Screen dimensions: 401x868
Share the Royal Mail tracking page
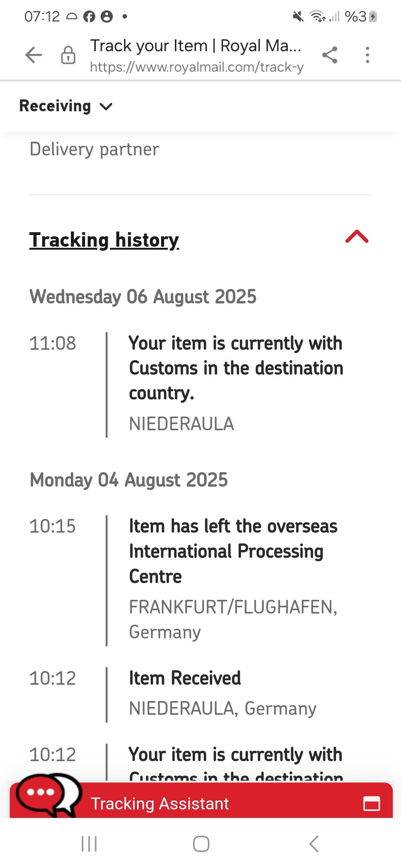point(330,55)
